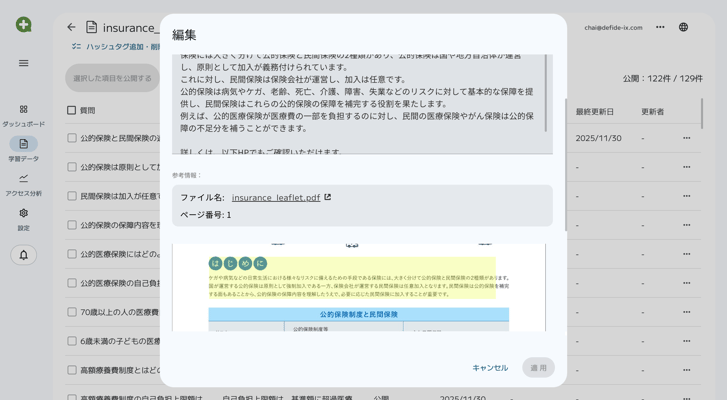Click inside the answer text area
This screenshot has width=727, height=400.
pyautogui.click(x=360, y=104)
